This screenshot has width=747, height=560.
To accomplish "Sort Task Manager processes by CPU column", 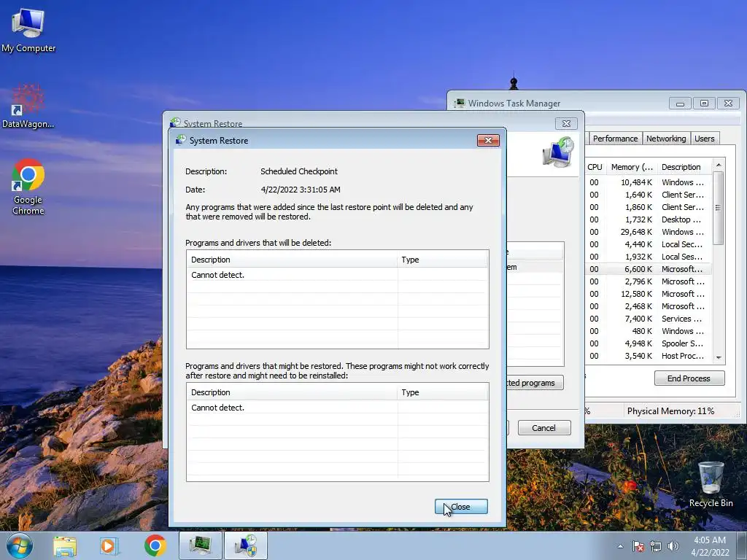I will tap(595, 167).
